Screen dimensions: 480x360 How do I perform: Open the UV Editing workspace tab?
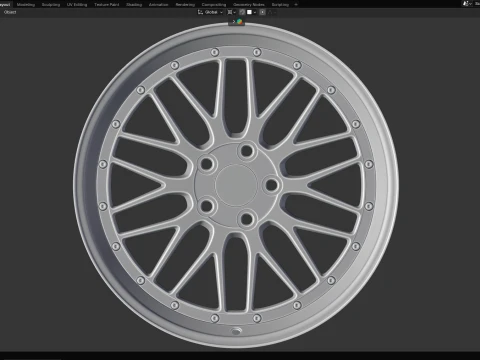pyautogui.click(x=77, y=5)
